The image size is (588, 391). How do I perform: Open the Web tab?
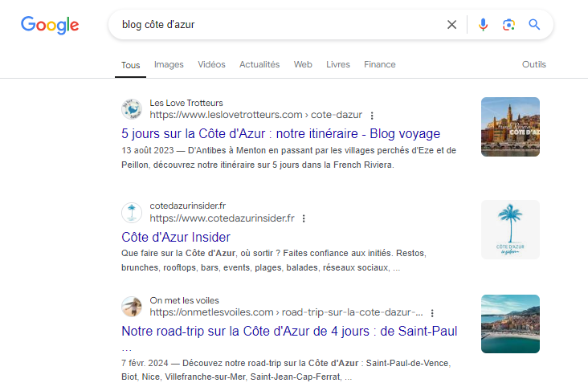pos(303,64)
